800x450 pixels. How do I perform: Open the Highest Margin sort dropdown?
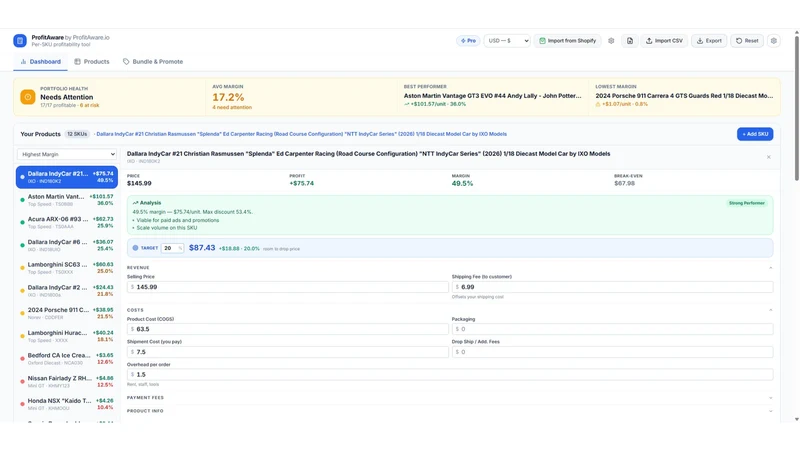coord(67,154)
